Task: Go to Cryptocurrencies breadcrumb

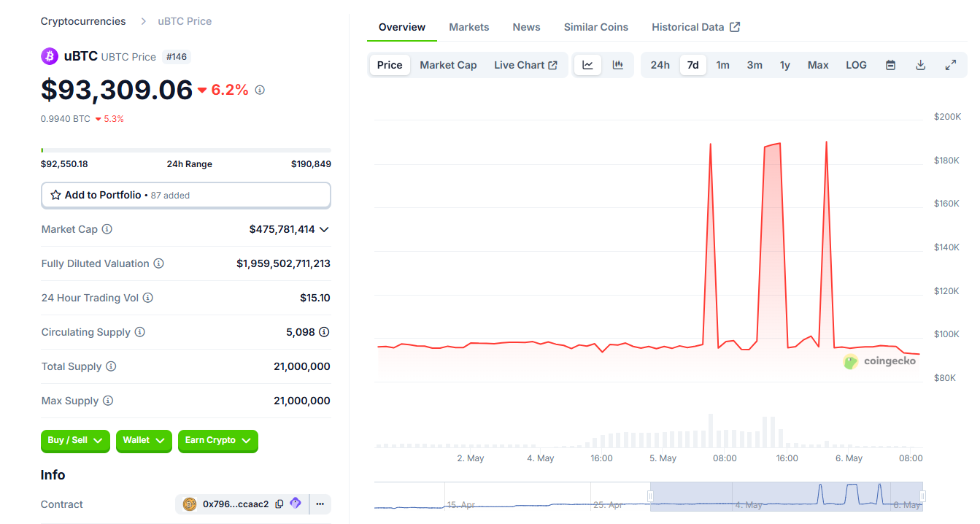Action: [x=83, y=21]
